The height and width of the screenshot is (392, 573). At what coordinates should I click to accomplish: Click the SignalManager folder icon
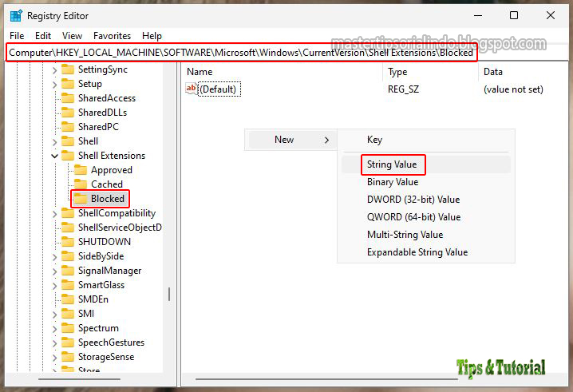[68, 271]
